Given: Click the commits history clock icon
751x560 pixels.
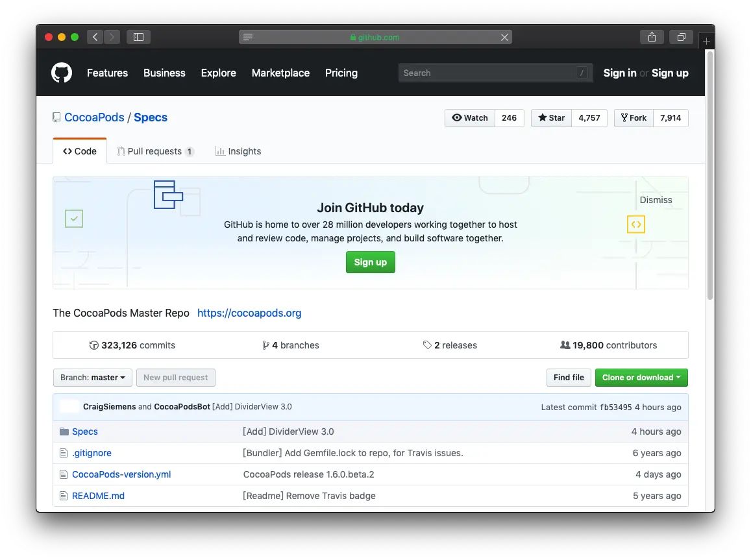Looking at the screenshot, I should point(94,345).
